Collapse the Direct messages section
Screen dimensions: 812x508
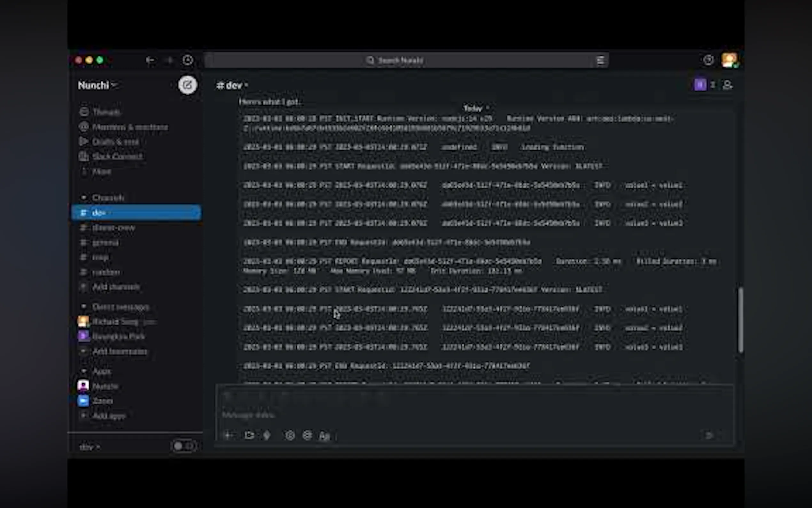[x=84, y=306]
